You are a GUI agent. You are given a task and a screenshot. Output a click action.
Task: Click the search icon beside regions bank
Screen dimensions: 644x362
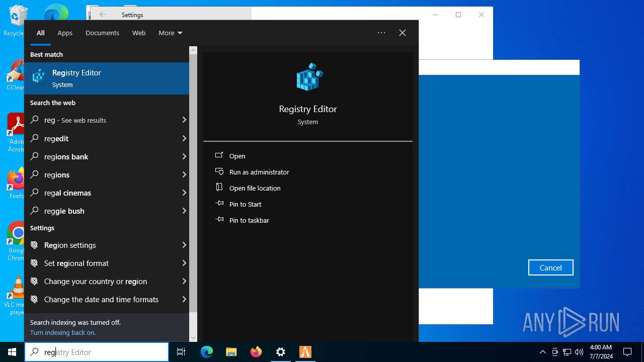pos(34,156)
